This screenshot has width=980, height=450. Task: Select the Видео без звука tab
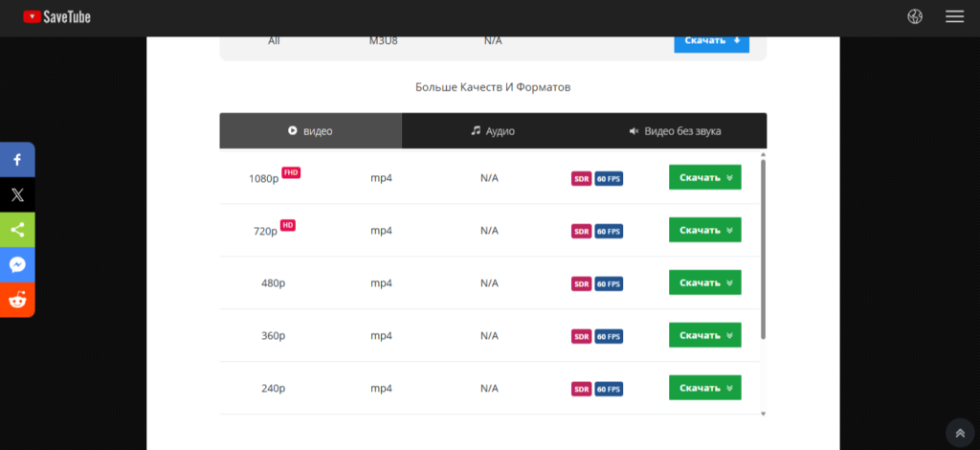(x=675, y=131)
